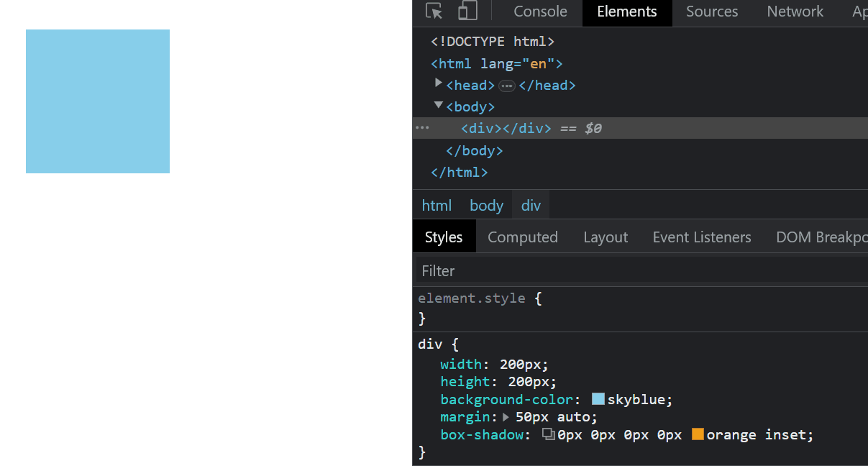
Task: Click the html breadcrumb item
Action: coord(437,205)
